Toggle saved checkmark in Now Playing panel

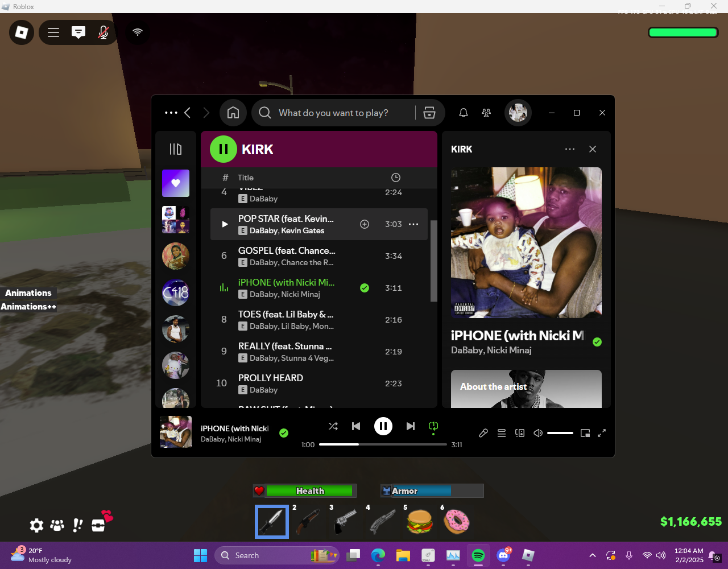pyautogui.click(x=597, y=342)
